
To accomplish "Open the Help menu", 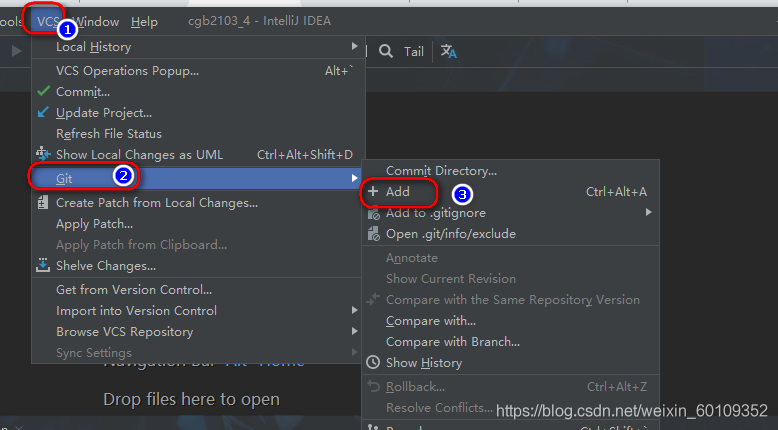I will click(x=144, y=22).
